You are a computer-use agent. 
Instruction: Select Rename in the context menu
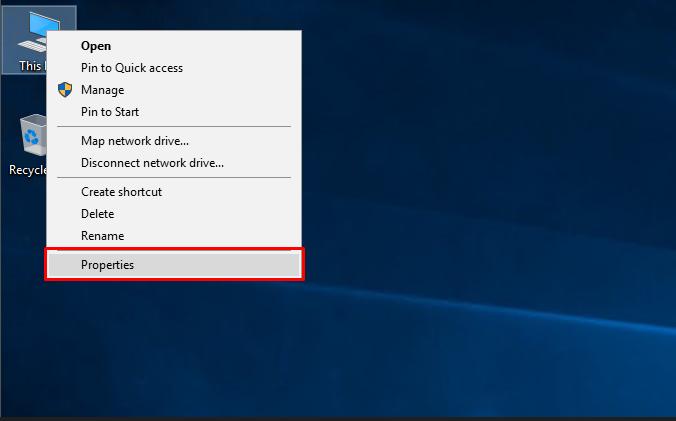point(174,236)
